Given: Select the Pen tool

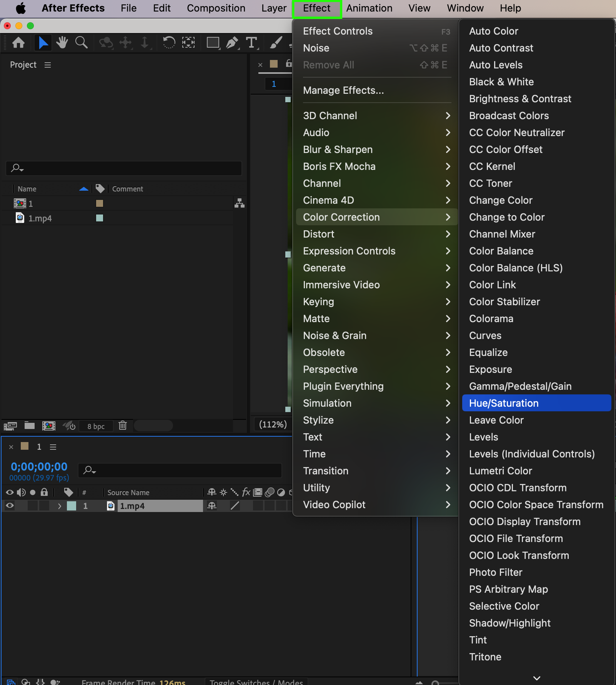Looking at the screenshot, I should pos(232,42).
